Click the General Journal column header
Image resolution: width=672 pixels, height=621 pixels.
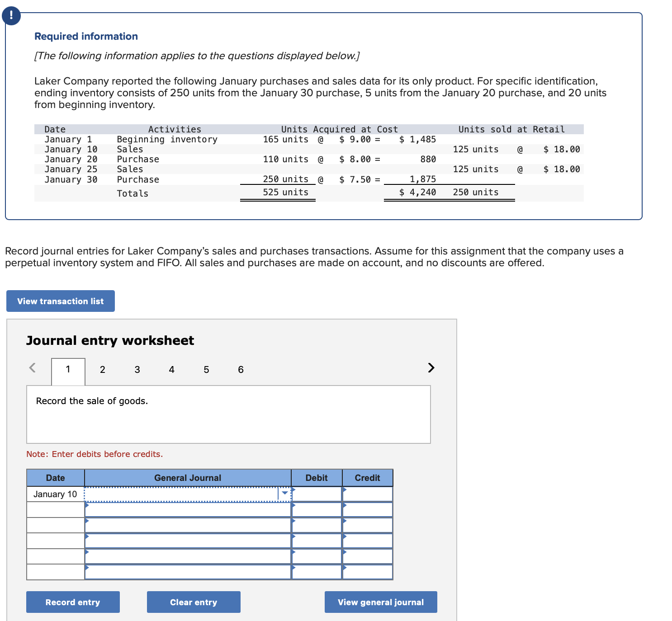coord(188,478)
